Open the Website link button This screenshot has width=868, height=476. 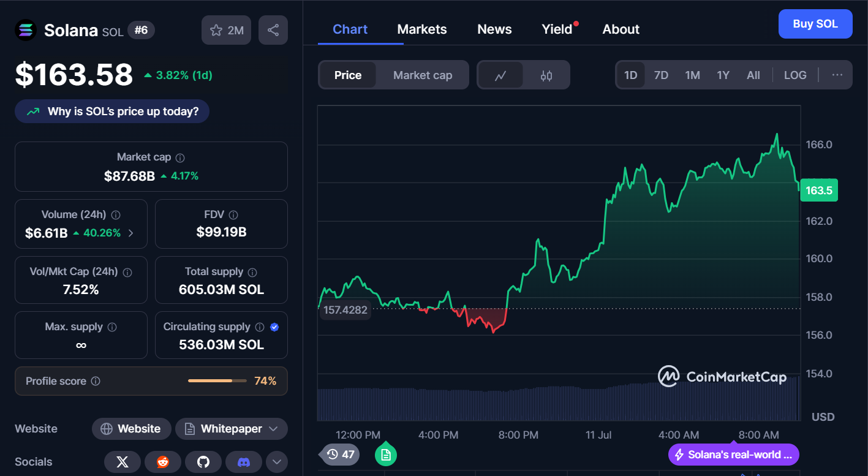pos(130,429)
